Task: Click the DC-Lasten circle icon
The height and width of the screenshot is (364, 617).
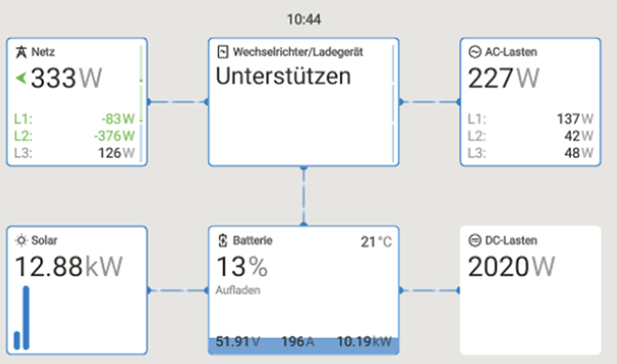Action: point(475,240)
